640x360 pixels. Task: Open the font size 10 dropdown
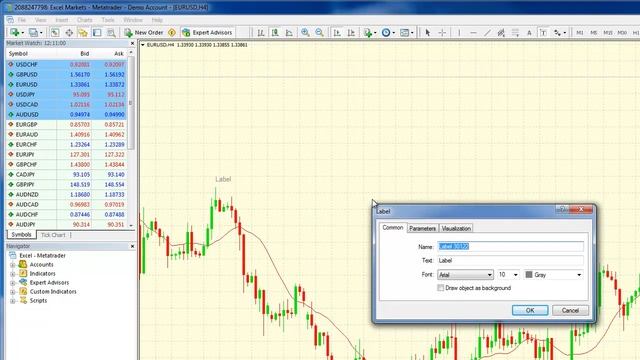click(x=508, y=275)
